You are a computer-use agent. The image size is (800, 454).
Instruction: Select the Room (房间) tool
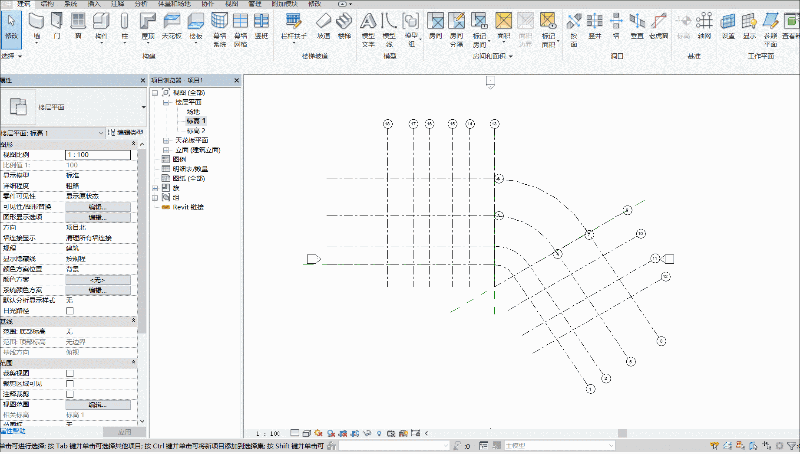435,27
